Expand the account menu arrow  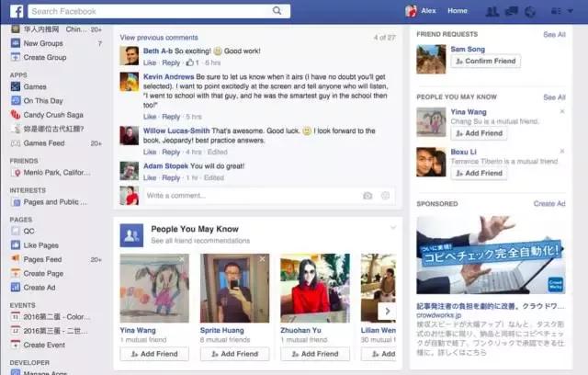click(x=571, y=11)
